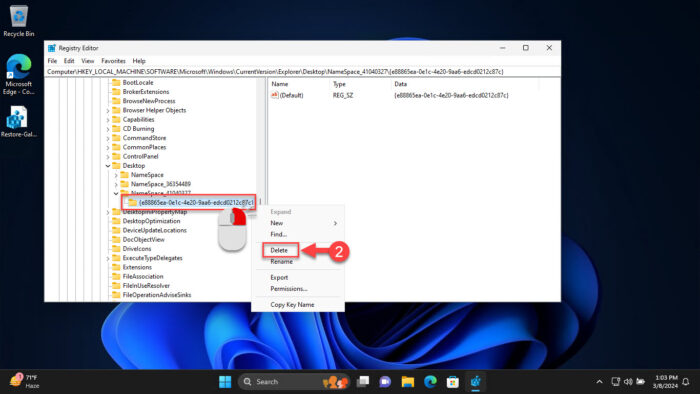
Task: Open the Task View taskbar icon
Action: coord(363,382)
